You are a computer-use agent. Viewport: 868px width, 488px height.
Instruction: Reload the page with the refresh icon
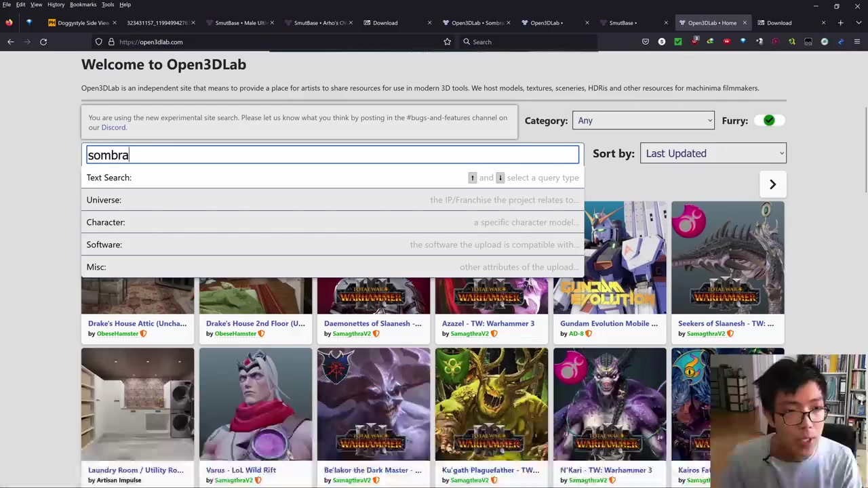[x=43, y=42]
